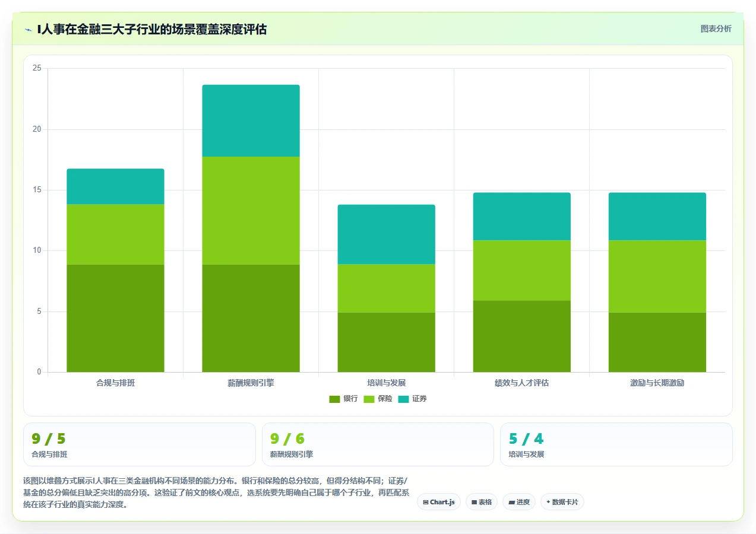Click the 绩效与人才评估 x-axis label
The image size is (756, 534).
click(x=522, y=383)
